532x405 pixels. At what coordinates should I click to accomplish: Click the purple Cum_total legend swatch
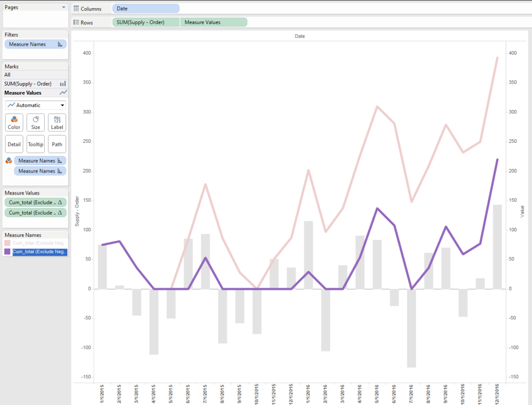[x=7, y=252]
